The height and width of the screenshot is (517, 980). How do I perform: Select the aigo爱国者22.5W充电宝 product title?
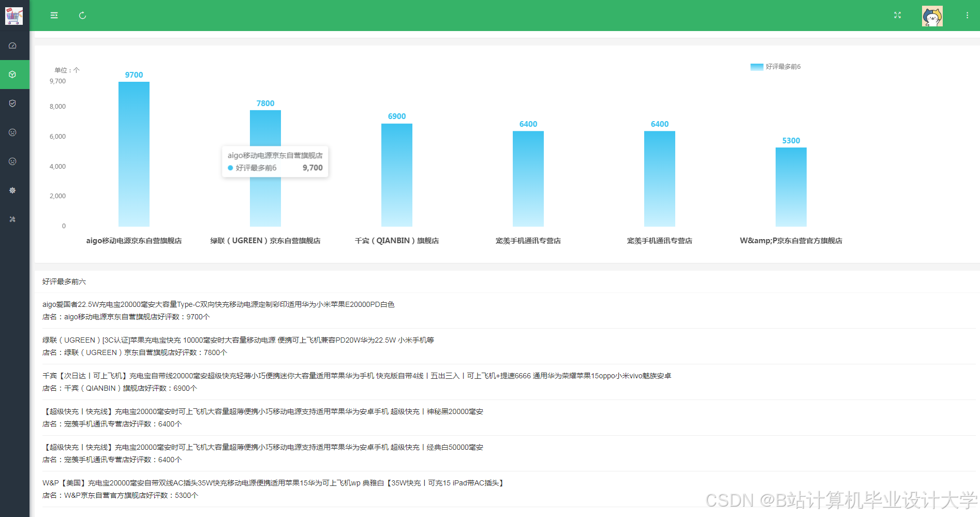(218, 304)
